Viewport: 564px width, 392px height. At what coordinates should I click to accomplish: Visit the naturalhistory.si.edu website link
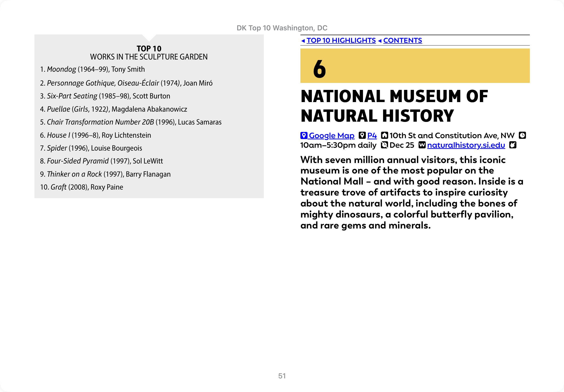466,145
